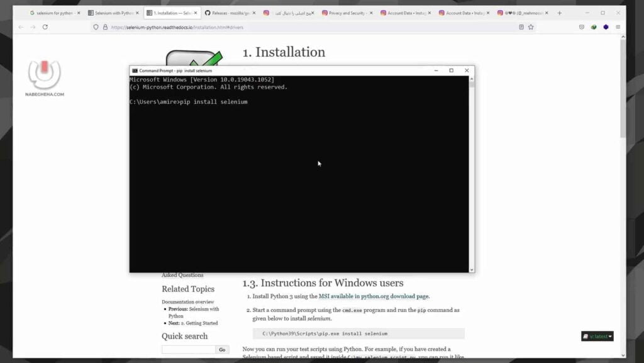Click the 'Related Topics' sidebar heading
644x363 pixels.
[188, 289]
